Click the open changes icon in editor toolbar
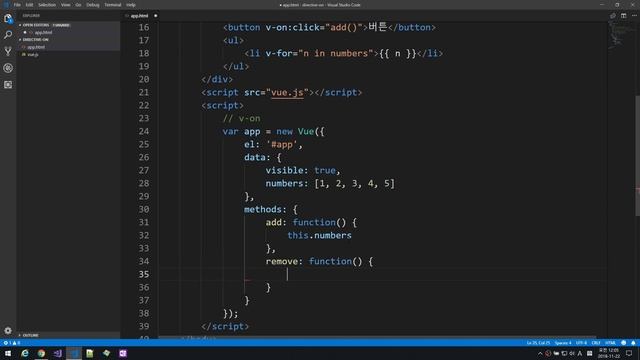The width and height of the screenshot is (640, 360). tap(613, 16)
